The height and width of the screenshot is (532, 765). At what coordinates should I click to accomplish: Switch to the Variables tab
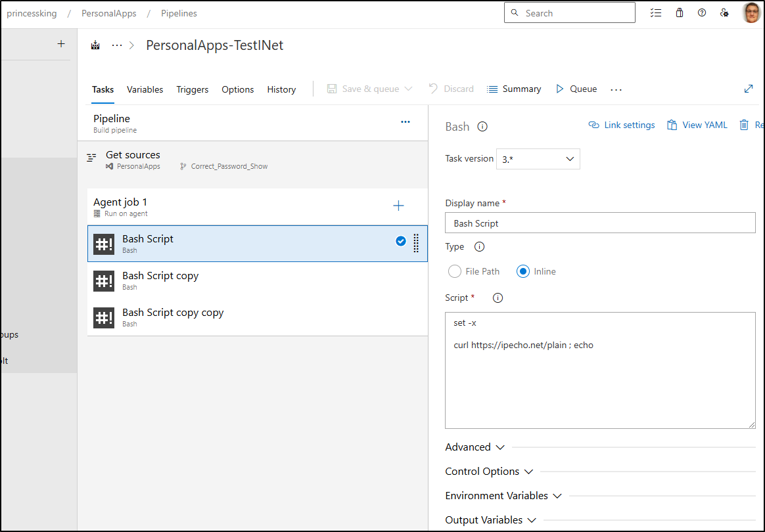pyautogui.click(x=145, y=90)
